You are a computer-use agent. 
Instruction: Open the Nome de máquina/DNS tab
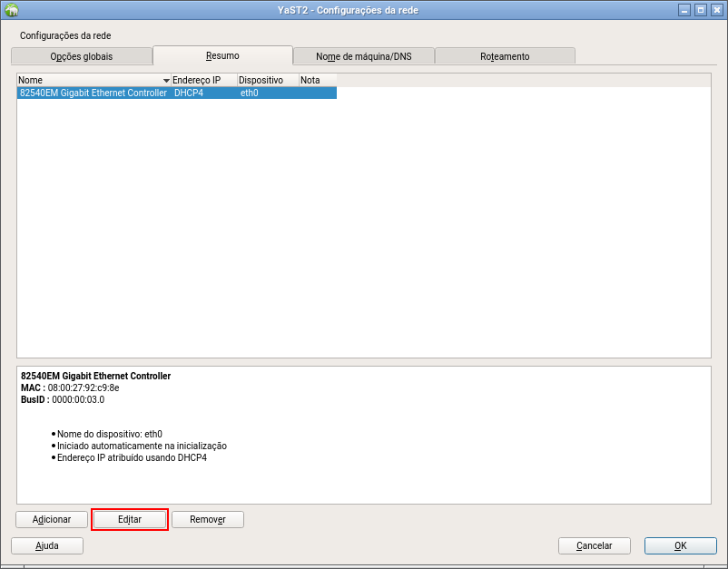(363, 56)
